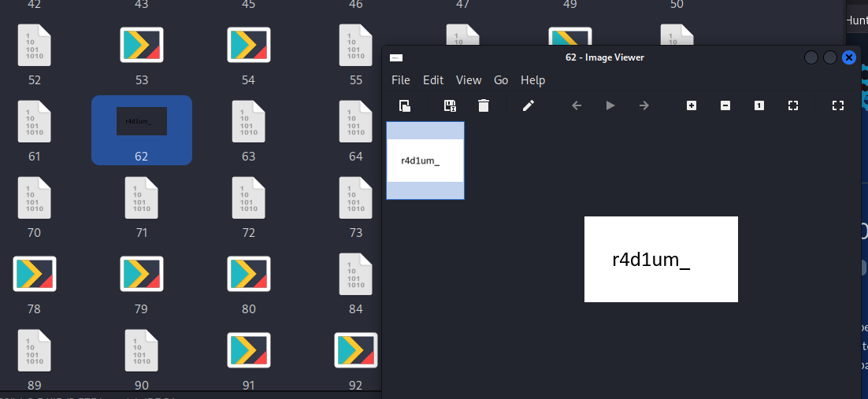
Task: Start the slideshow with the play icon
Action: [610, 105]
